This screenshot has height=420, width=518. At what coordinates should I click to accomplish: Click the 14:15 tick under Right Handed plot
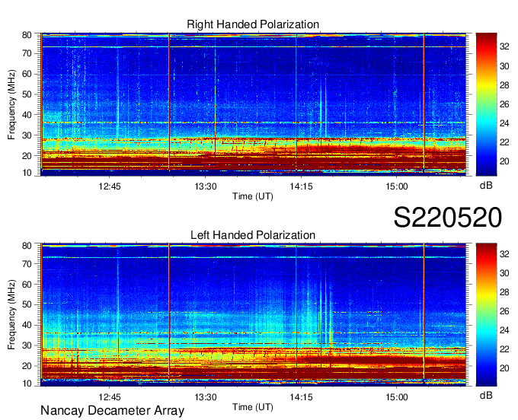302,186
